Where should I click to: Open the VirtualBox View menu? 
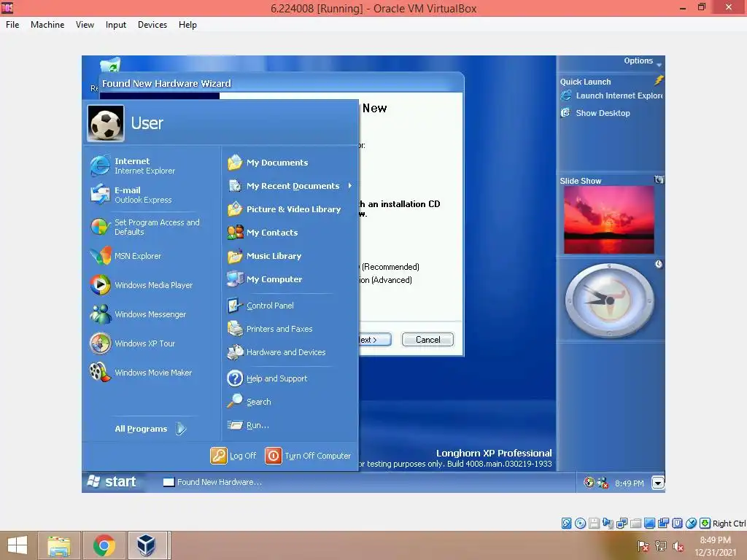pyautogui.click(x=85, y=25)
